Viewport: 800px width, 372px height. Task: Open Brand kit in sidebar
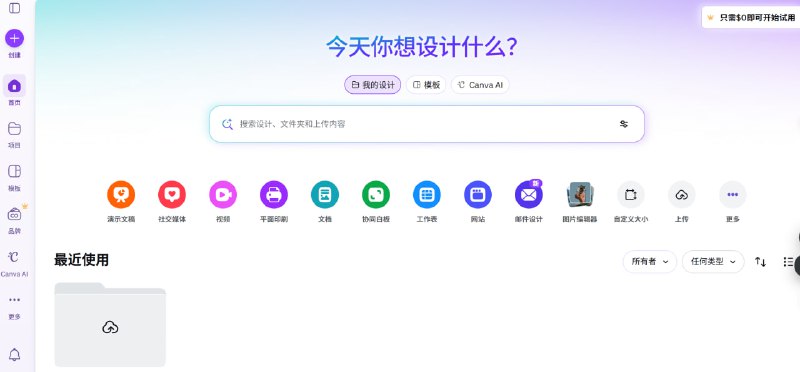[14, 214]
